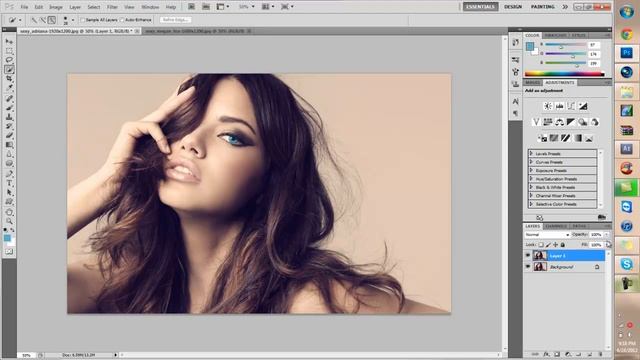Select the Eraser tool
This screenshot has width=640, height=360.
click(9, 136)
